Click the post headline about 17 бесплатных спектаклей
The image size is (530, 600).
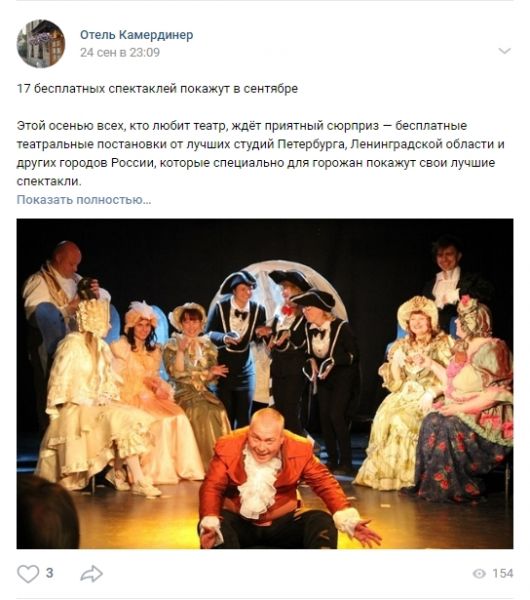point(157,89)
